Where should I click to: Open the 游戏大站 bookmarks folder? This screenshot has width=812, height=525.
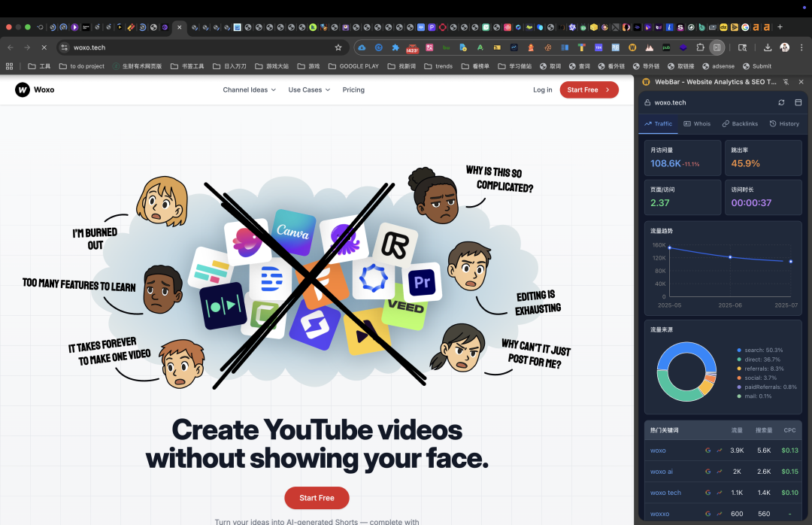tap(271, 66)
